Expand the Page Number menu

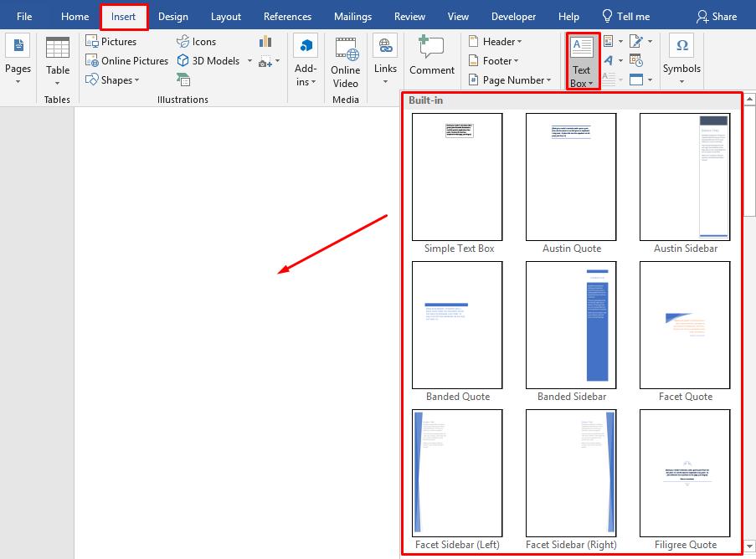coord(509,80)
